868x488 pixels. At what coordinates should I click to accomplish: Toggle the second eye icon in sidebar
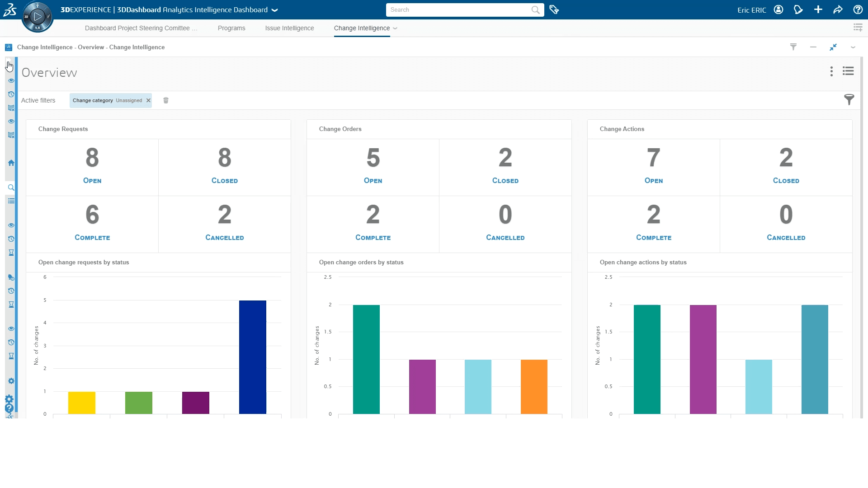(11, 122)
